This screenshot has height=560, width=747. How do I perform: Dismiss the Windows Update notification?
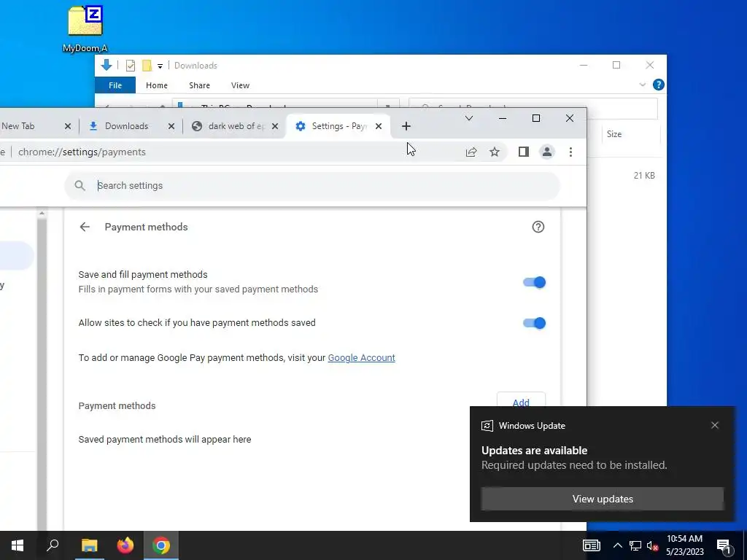click(x=715, y=425)
